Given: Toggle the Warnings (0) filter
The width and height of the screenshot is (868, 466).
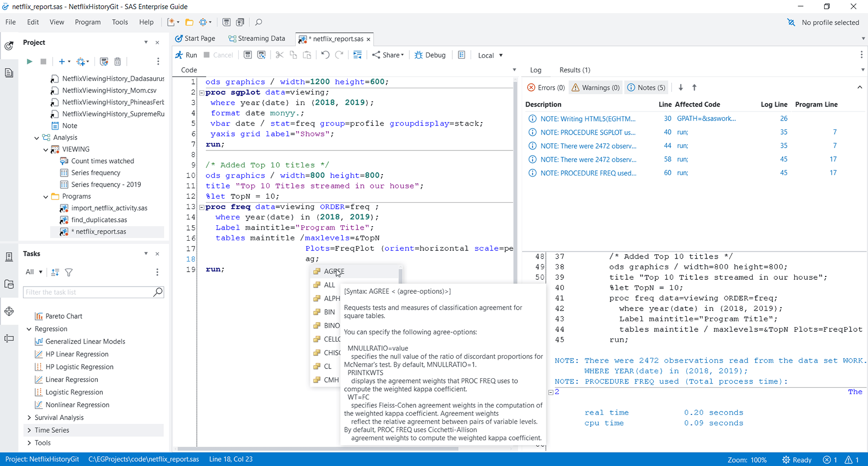Looking at the screenshot, I should pyautogui.click(x=596, y=87).
